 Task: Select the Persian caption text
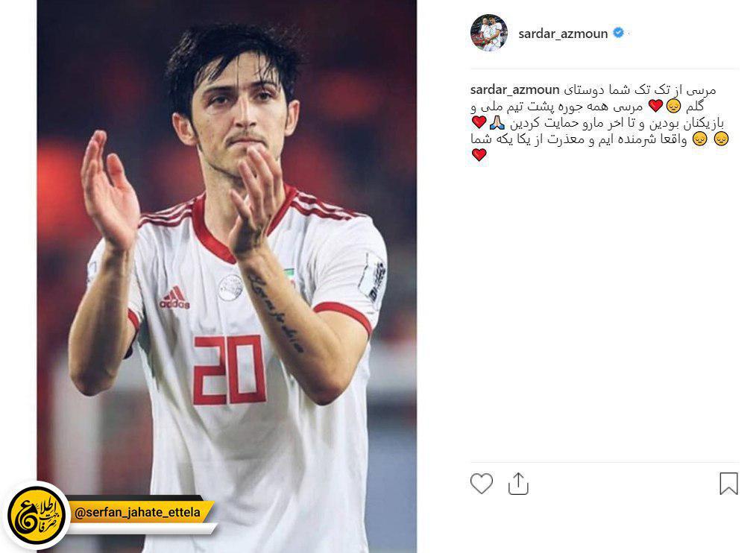point(598,122)
